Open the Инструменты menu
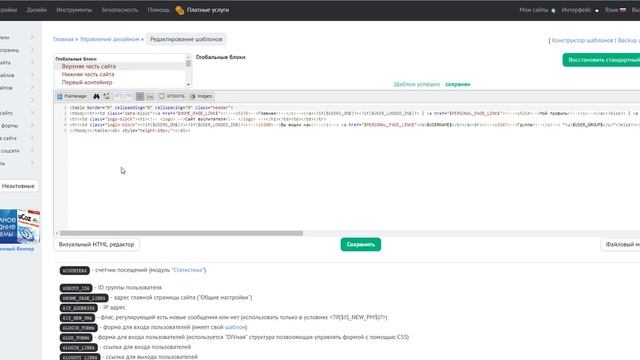640x360 pixels. (74, 10)
